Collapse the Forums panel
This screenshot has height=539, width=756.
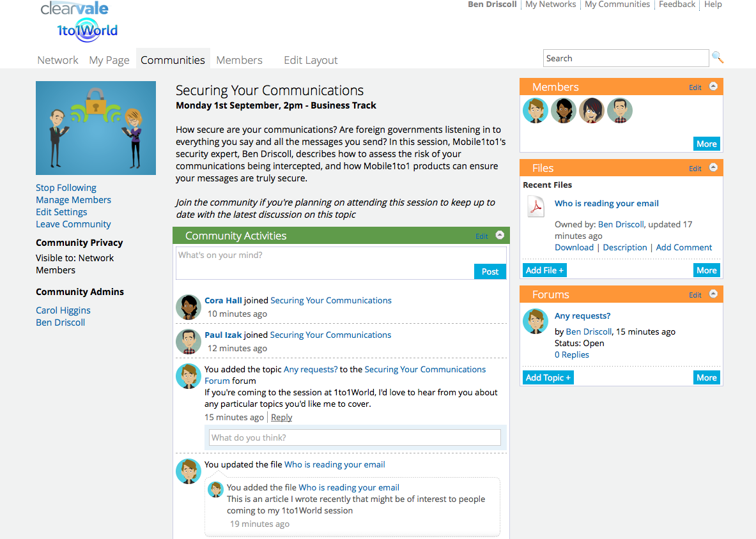[713, 294]
